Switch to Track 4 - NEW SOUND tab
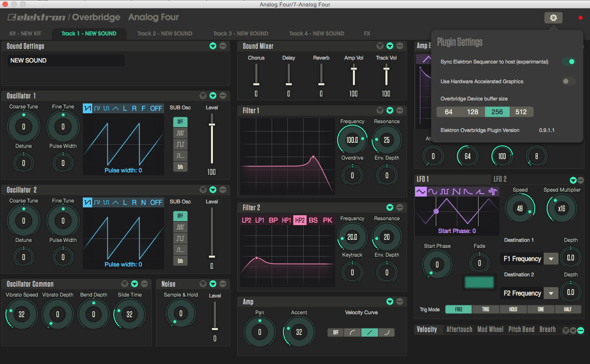590x364 pixels. 316,33
